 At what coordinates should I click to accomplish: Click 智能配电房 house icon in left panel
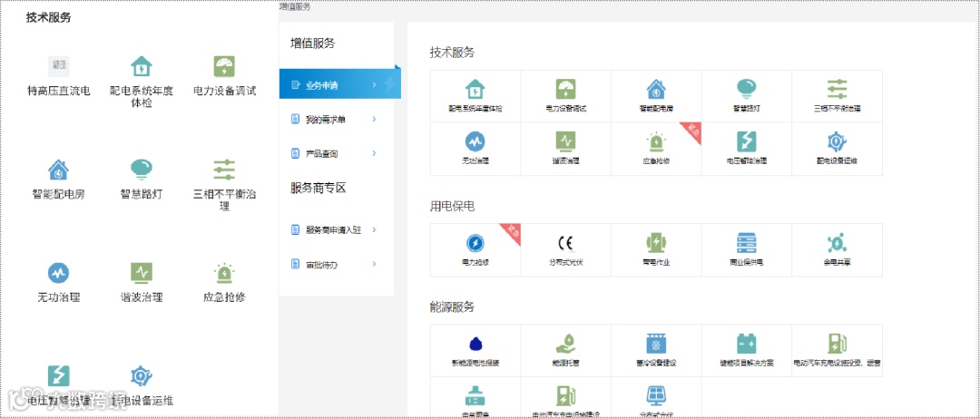pos(58,170)
